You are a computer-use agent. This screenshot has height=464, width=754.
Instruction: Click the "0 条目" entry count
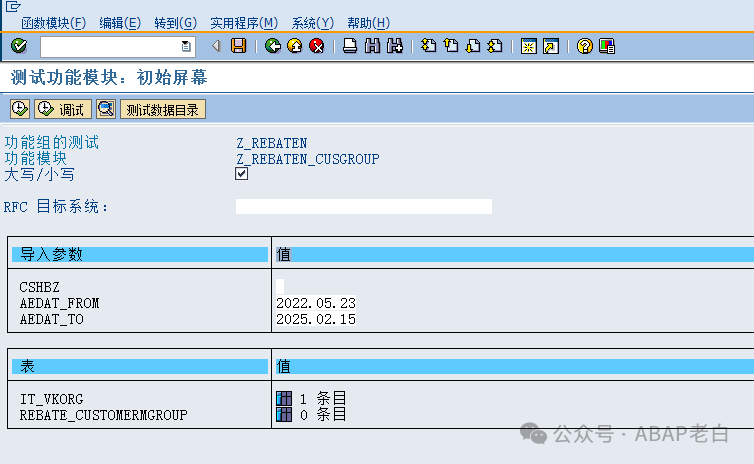322,414
